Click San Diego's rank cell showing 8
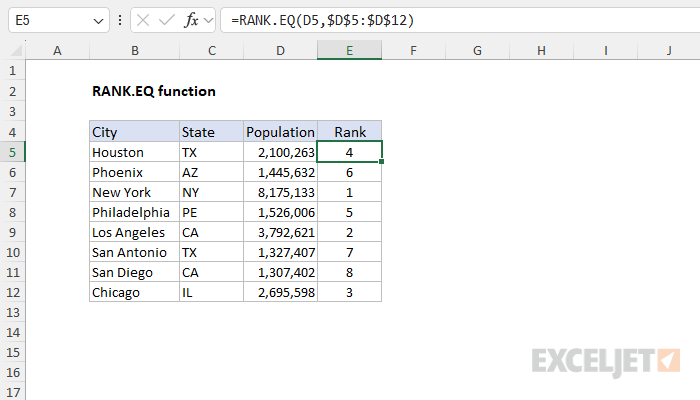 tap(350, 272)
